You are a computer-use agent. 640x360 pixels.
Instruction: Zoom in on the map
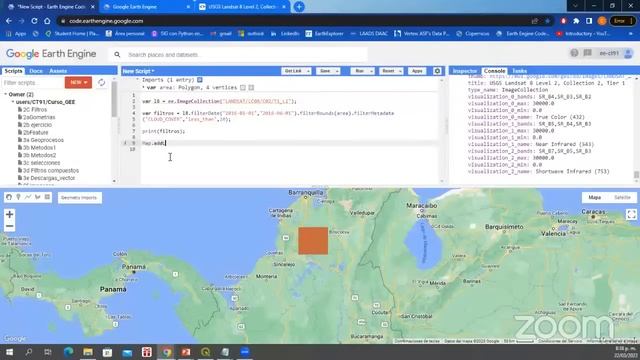coord(9,214)
